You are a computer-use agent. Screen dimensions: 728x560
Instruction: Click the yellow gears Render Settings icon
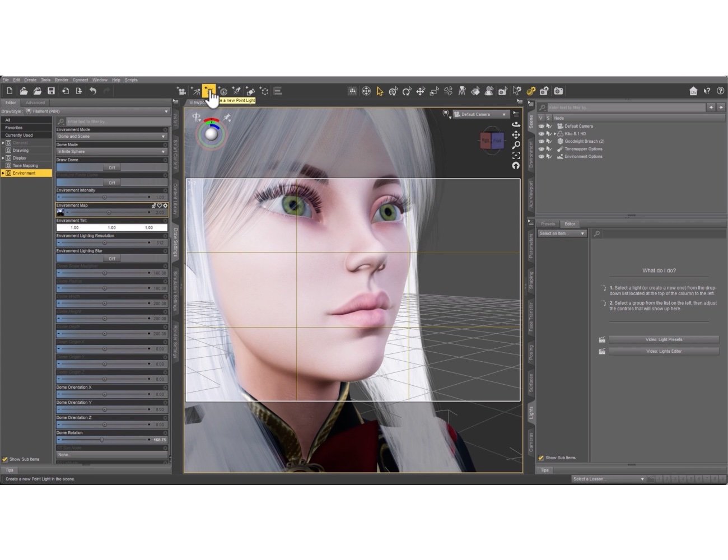coord(531,91)
